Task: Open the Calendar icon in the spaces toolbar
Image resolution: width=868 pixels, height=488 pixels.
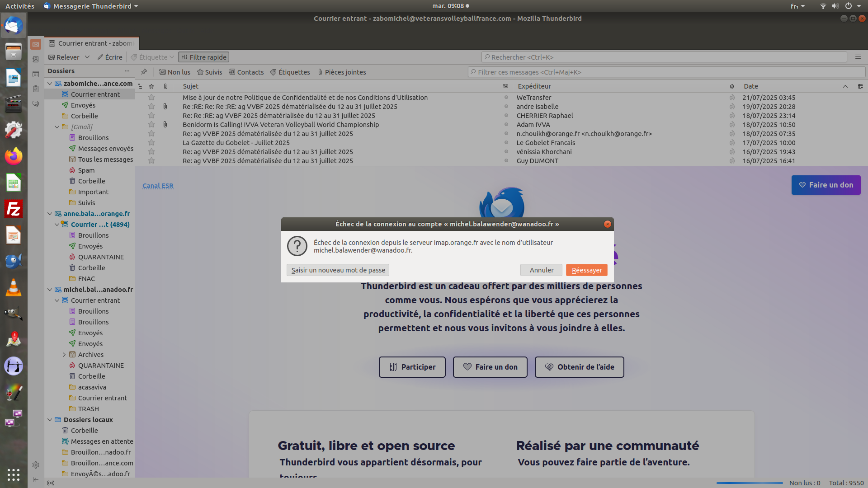Action: [36, 74]
